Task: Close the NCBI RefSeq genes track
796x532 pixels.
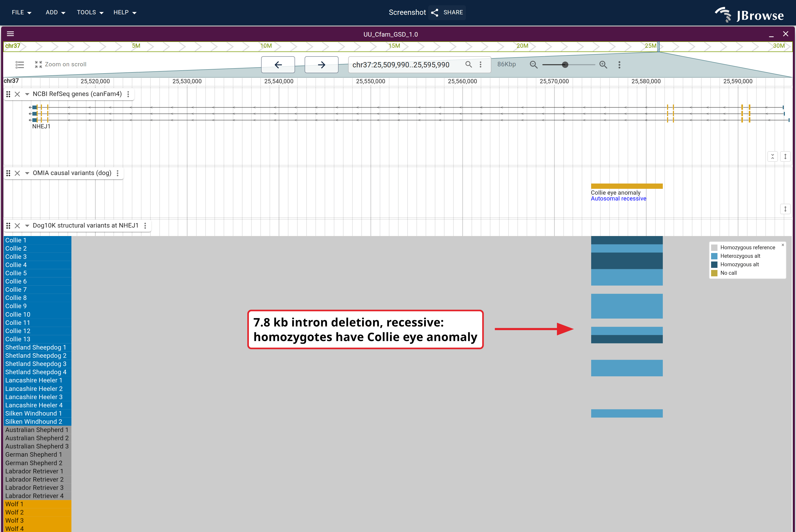Action: (17, 94)
